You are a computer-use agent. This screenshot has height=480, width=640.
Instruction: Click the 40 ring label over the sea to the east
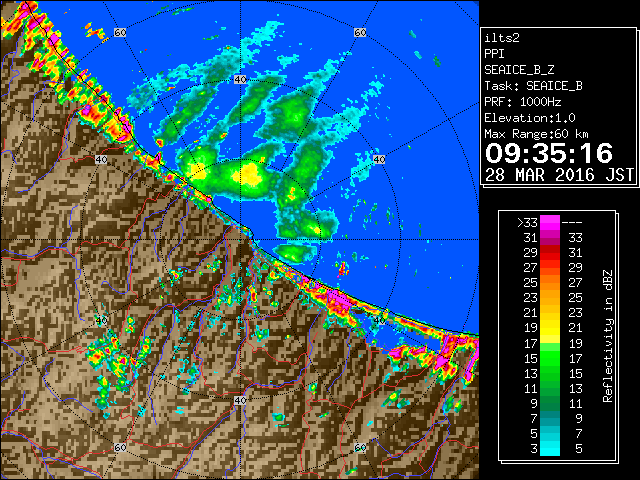[379, 160]
